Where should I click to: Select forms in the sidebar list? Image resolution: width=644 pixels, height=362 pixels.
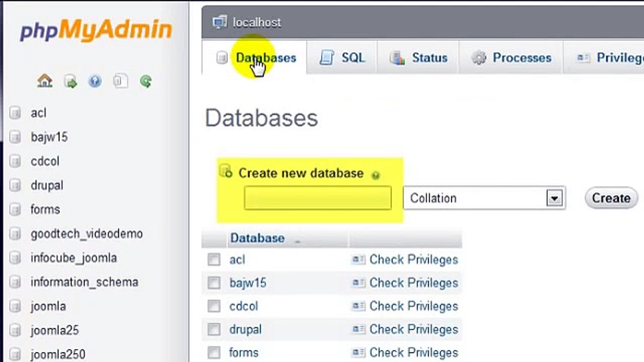click(45, 209)
